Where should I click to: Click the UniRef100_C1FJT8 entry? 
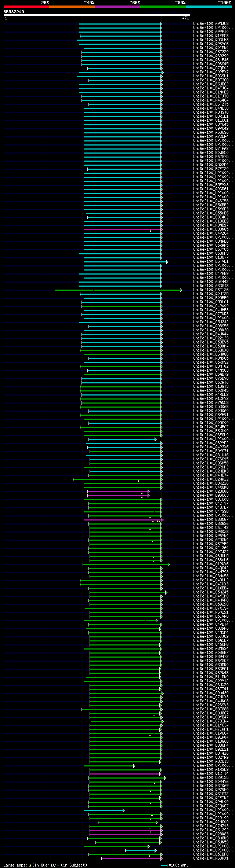click(211, 96)
